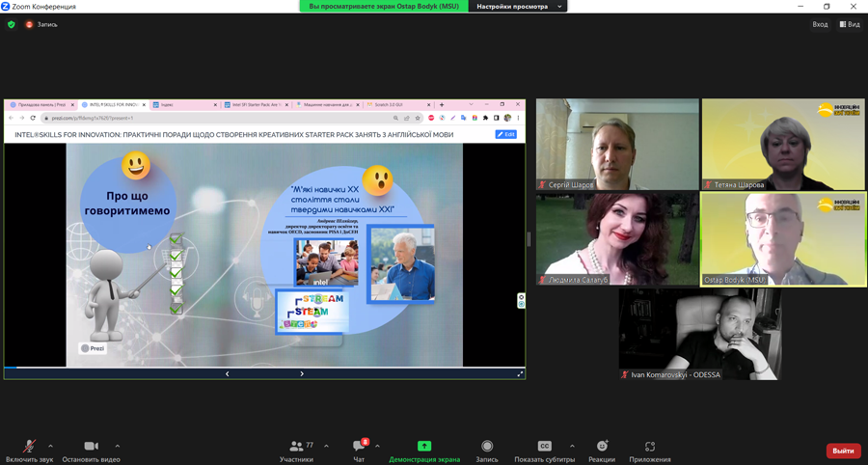Expand the arrow next to Участники
868x465 pixels.
coord(326,446)
